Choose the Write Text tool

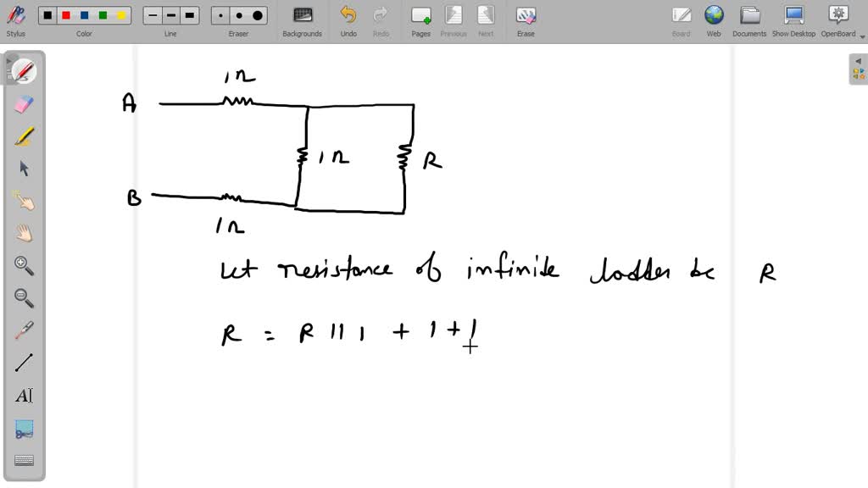click(x=23, y=395)
